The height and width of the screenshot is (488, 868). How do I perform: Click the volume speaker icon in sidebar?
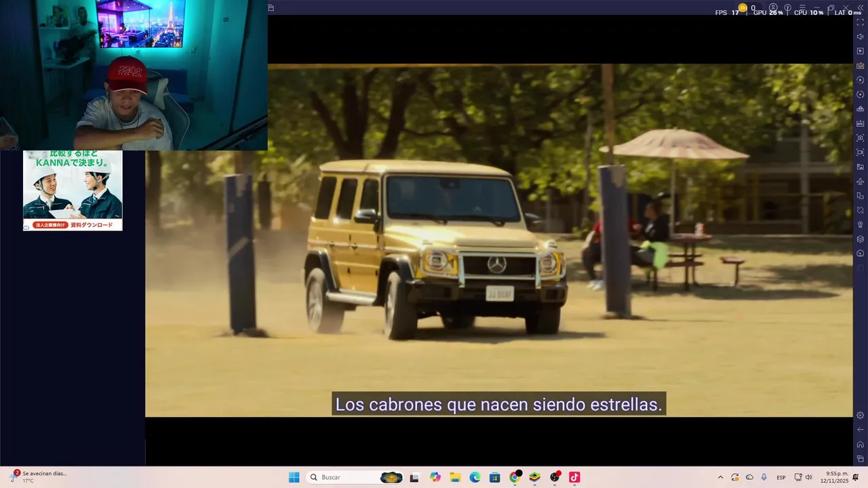(x=860, y=37)
